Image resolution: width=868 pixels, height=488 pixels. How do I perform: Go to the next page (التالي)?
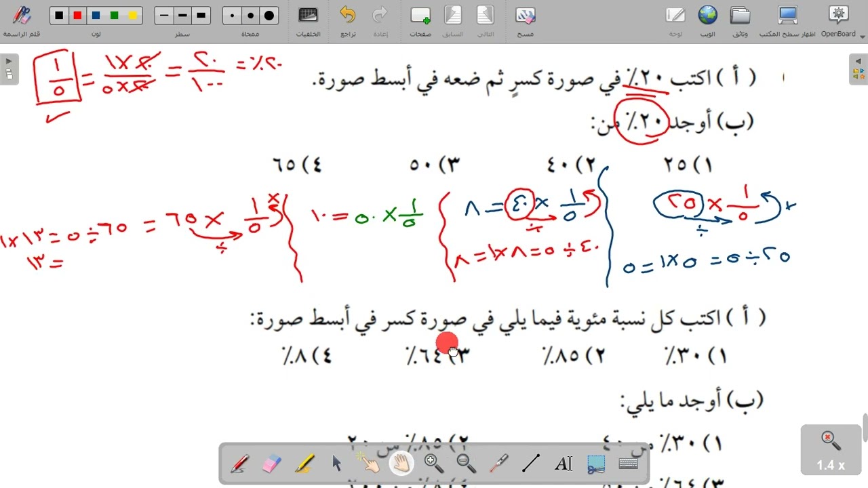coord(486,20)
